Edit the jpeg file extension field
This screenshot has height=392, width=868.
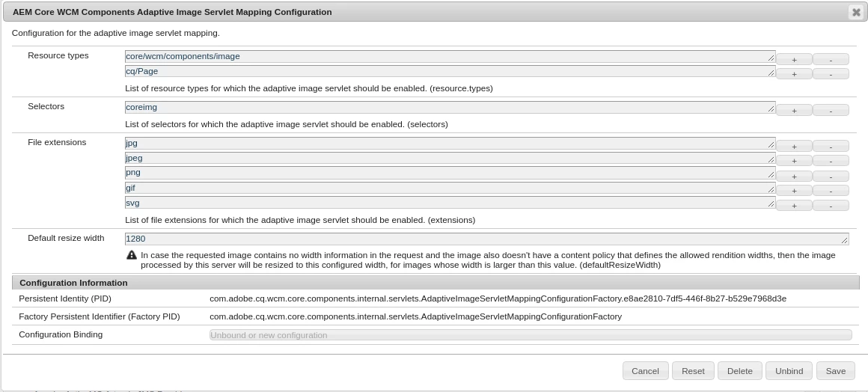450,159
